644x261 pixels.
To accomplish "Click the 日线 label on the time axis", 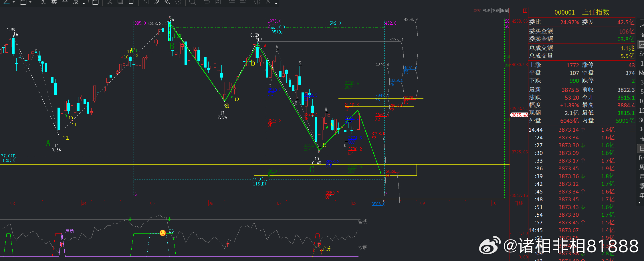I will (x=519, y=203).
